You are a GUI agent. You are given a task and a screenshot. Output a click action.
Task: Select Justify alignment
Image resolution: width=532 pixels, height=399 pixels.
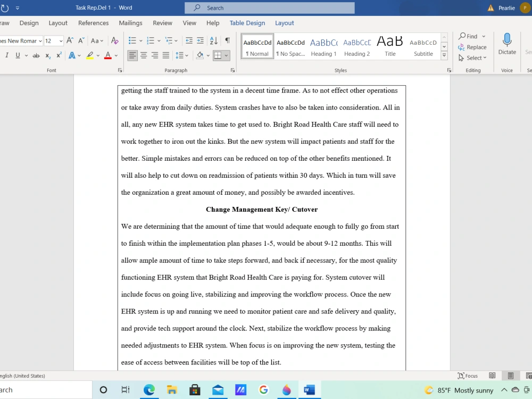(x=165, y=55)
